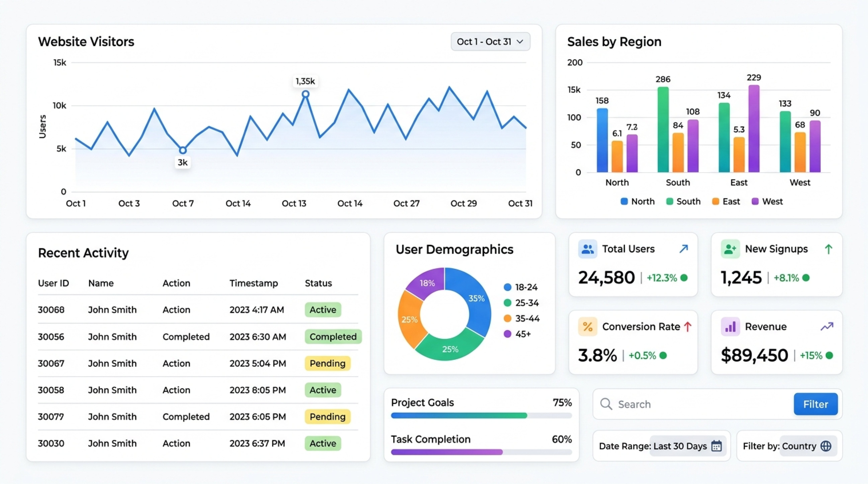Click the Completed status badge for user 30056

[x=333, y=336]
